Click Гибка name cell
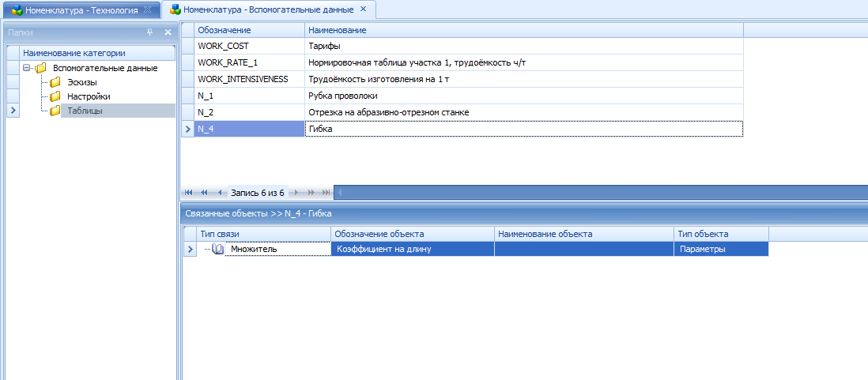This screenshot has width=868, height=380. click(523, 129)
